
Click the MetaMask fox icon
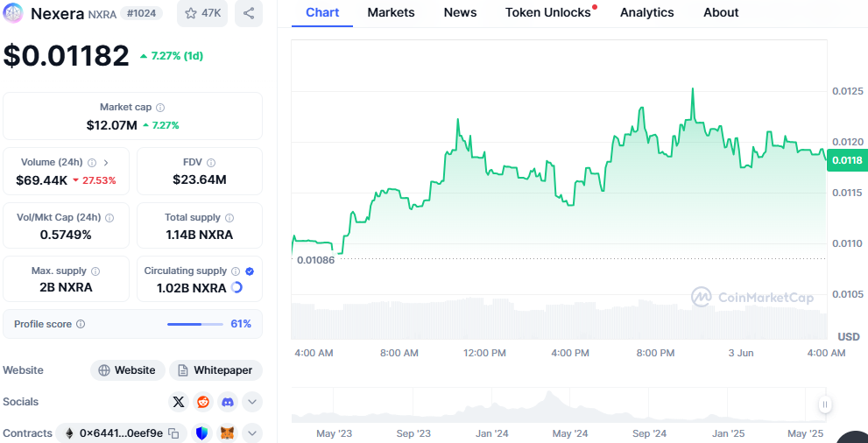coord(227,433)
